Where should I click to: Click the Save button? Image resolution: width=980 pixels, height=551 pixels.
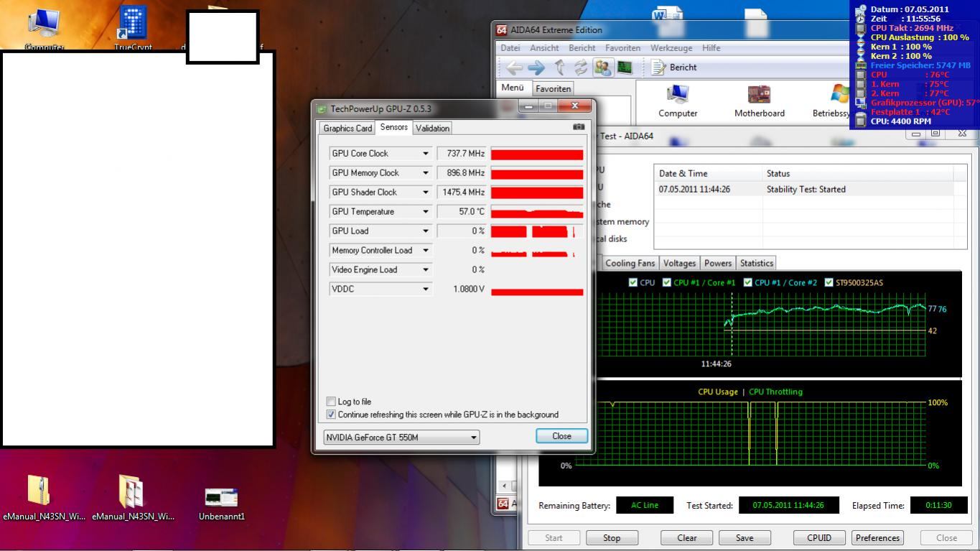pos(745,538)
